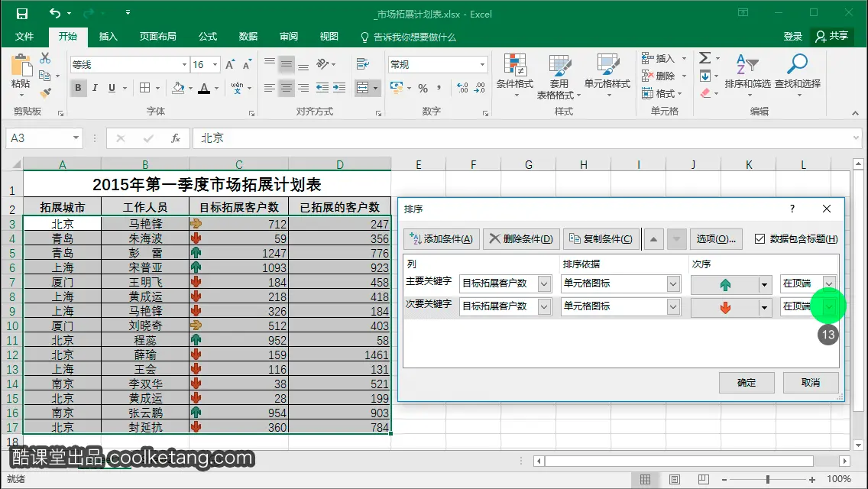Switch to the 插入 ribbon tab
This screenshot has width=868, height=489.
108,37
